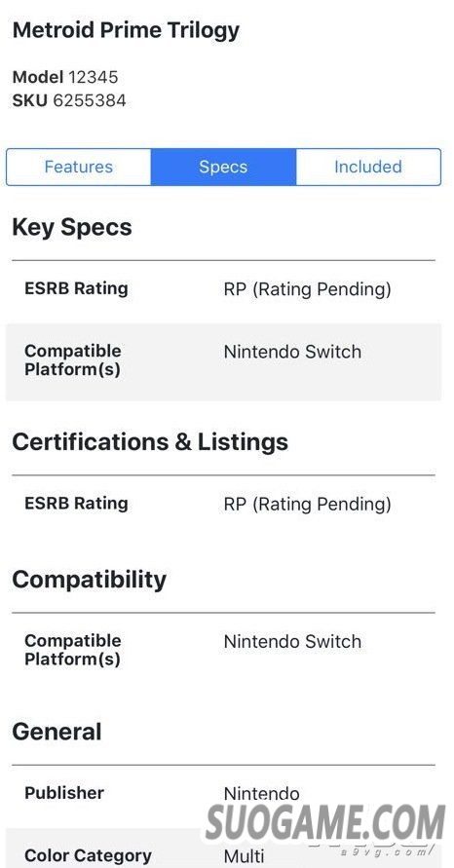
Task: Click RP (Rating Pending) value under Key Specs
Action: pos(307,289)
